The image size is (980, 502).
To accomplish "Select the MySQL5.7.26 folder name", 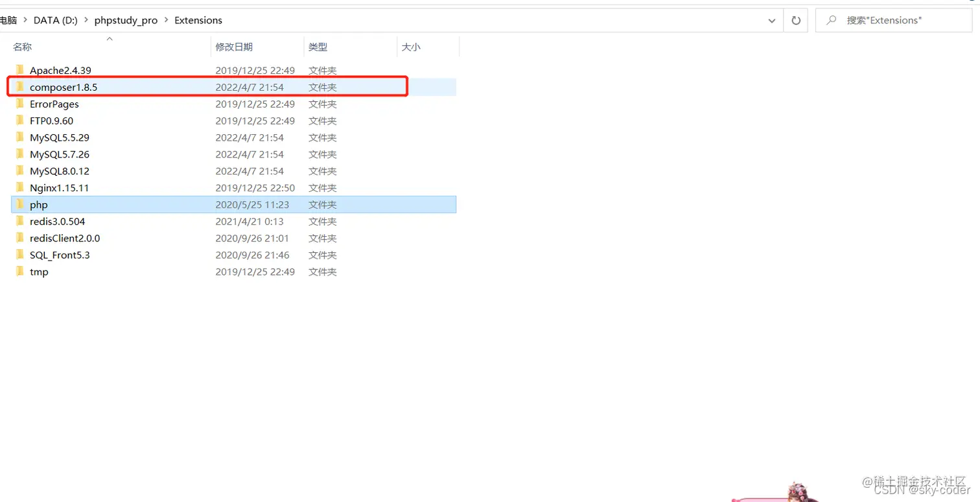I will click(60, 154).
